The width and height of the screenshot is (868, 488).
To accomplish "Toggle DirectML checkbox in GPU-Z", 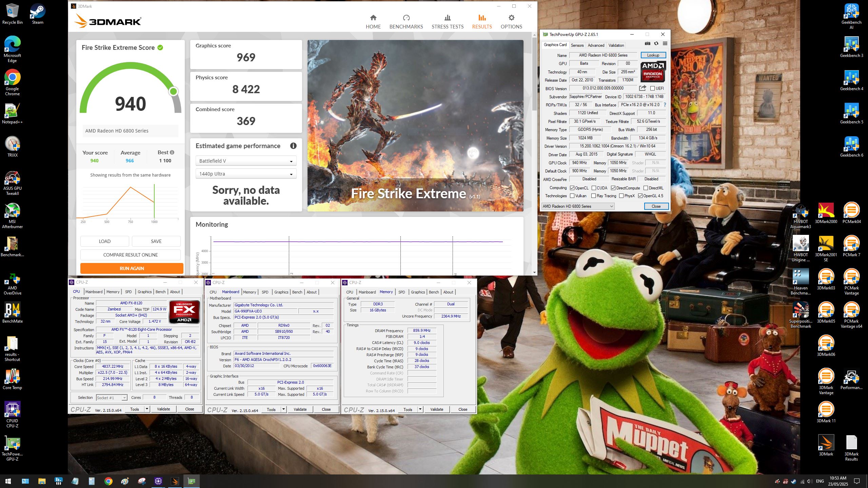I will [x=646, y=188].
